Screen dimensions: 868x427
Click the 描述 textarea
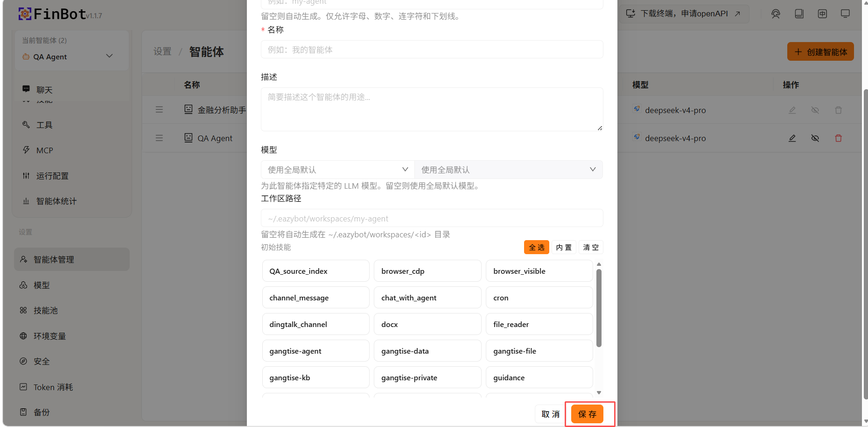point(432,109)
